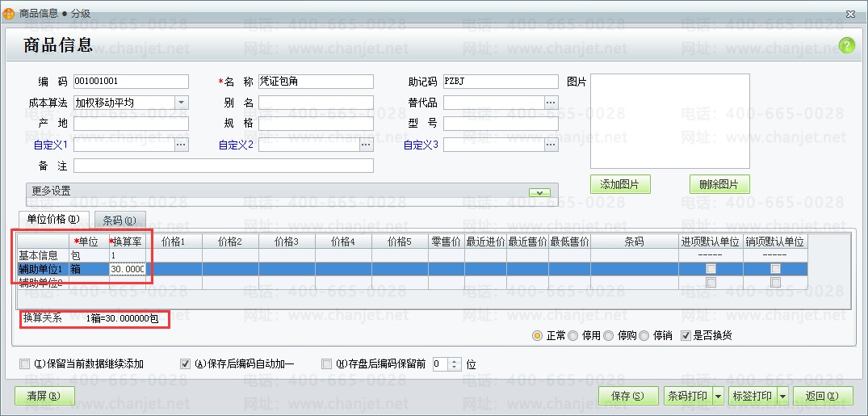This screenshot has height=416, width=868.
Task: Select the 停用 radio button
Action: tap(573, 336)
